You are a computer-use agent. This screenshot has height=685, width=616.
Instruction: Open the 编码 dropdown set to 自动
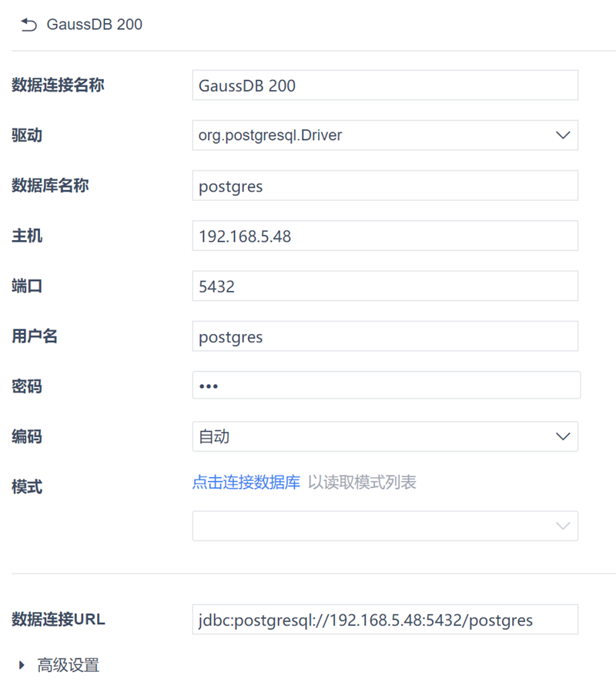[x=385, y=437]
